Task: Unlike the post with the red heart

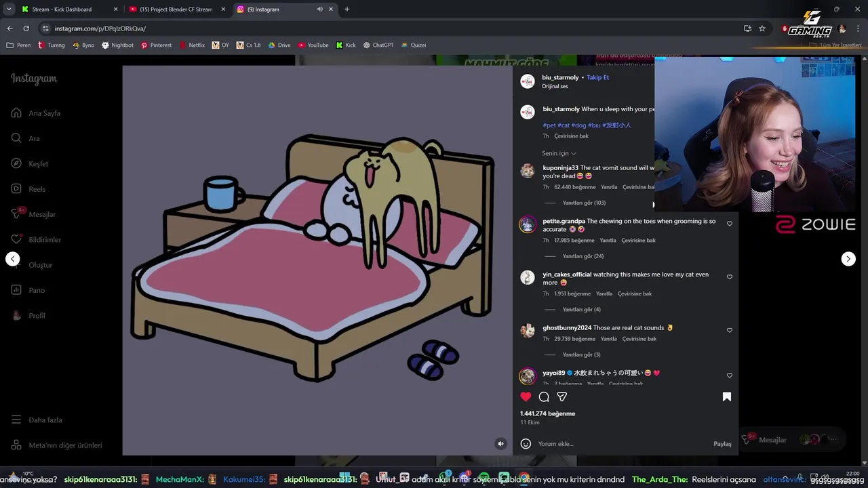Action: click(526, 396)
